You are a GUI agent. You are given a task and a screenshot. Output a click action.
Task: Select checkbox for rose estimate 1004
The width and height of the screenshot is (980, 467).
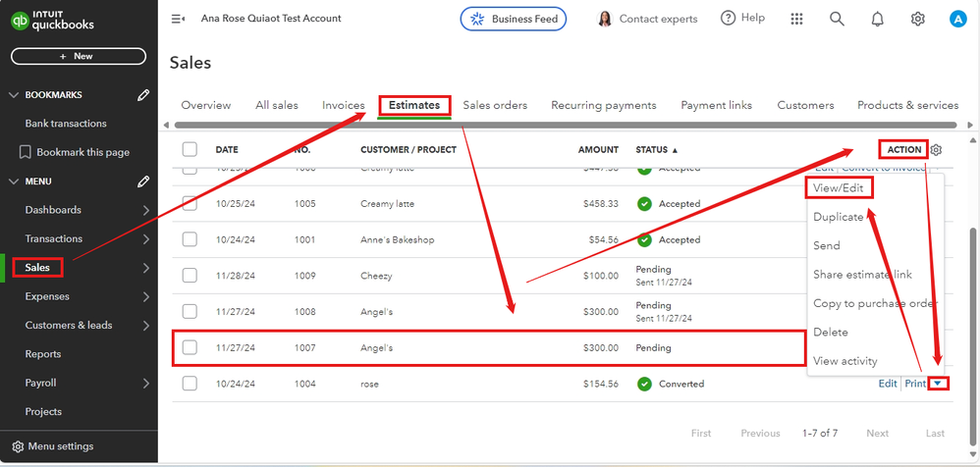pyautogui.click(x=190, y=384)
